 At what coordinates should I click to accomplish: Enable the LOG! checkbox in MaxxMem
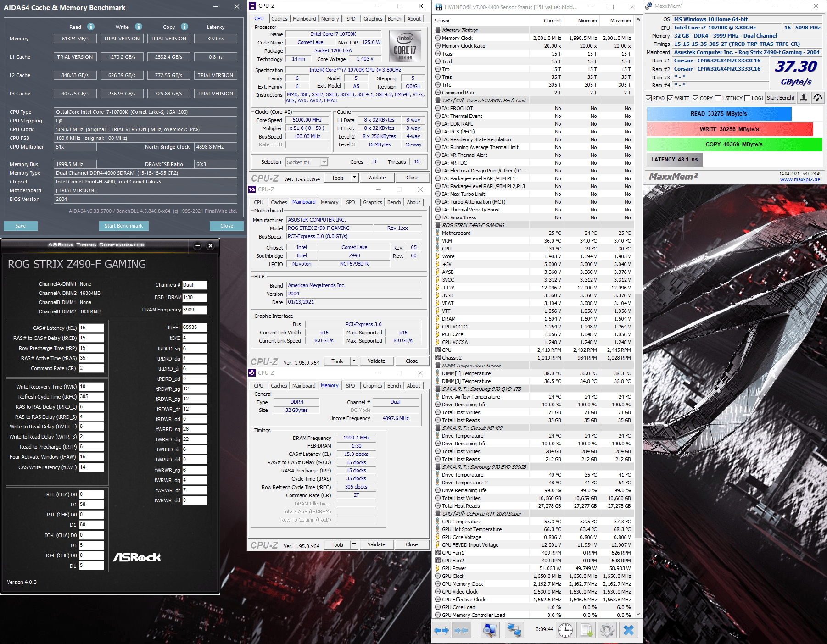click(x=747, y=98)
